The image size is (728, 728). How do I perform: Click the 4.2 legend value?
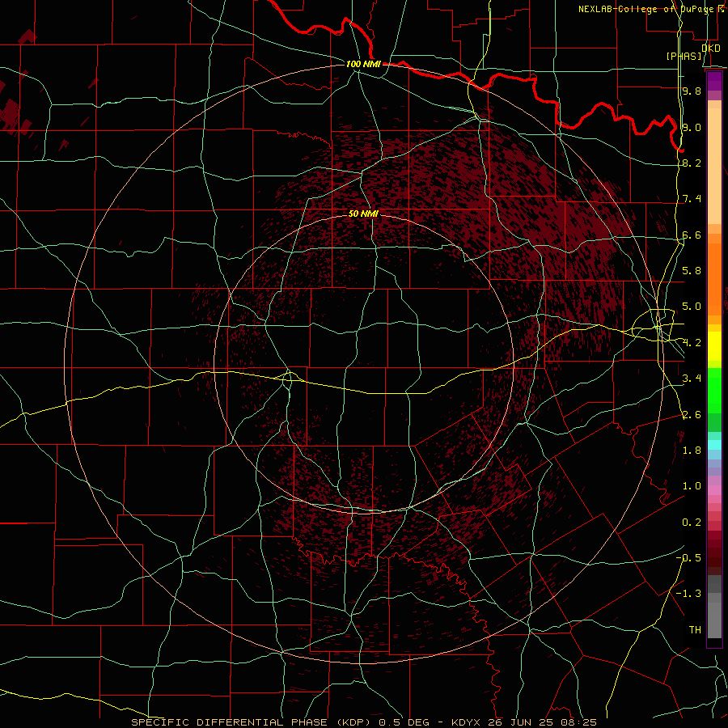tap(692, 343)
